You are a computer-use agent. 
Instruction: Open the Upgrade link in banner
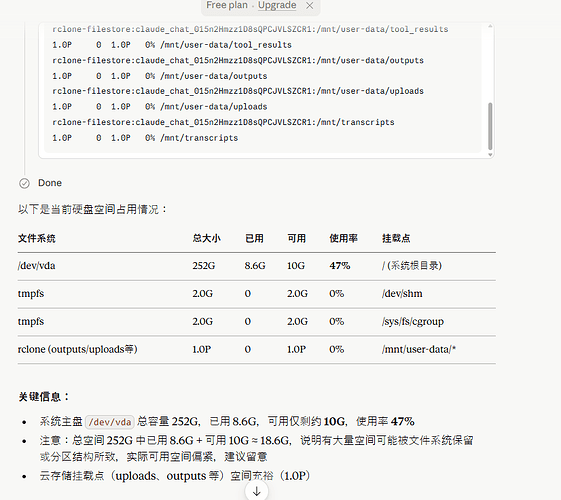pyautogui.click(x=277, y=5)
